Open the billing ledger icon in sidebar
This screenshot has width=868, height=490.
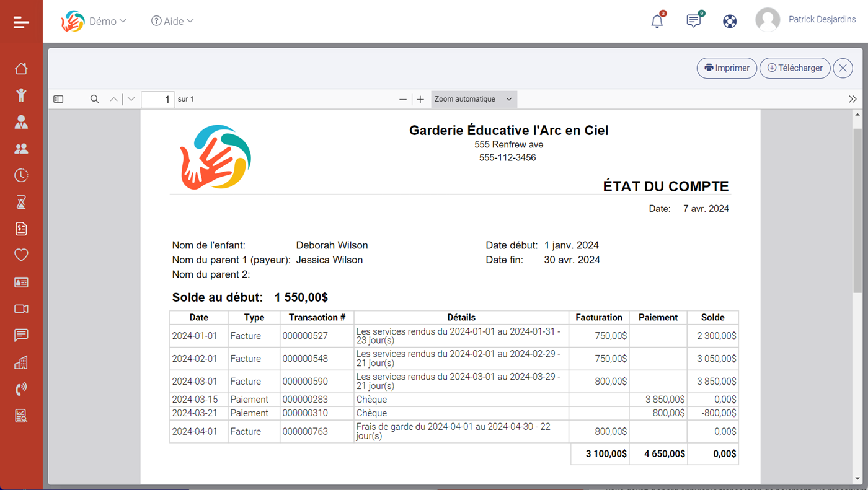click(21, 229)
